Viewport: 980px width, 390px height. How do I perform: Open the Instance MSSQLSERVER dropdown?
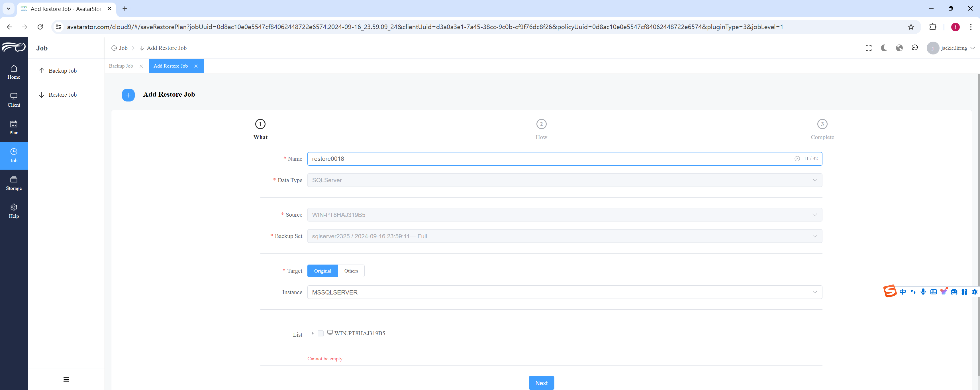point(565,292)
